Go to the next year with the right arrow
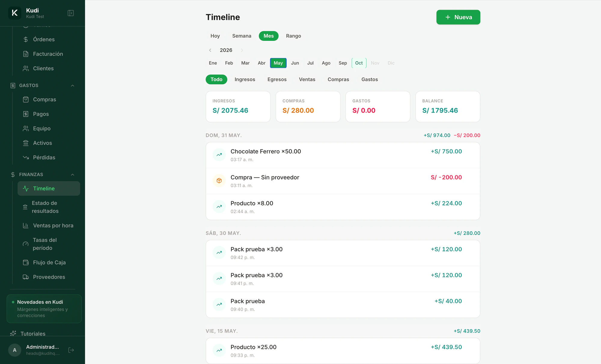 (242, 50)
